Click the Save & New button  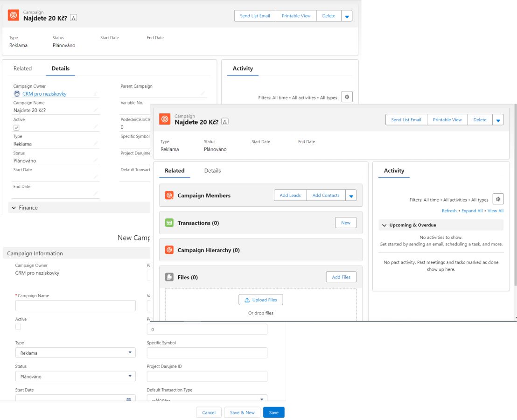coord(242,413)
